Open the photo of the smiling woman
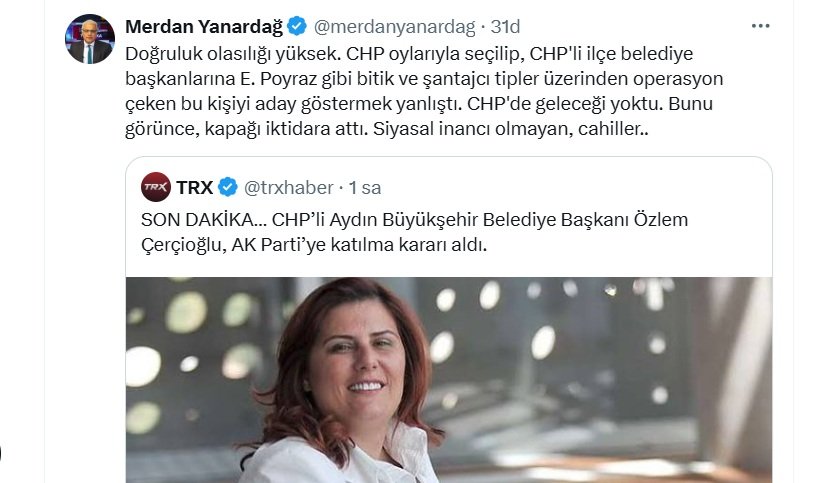Viewport: 813px width, 483px height. pos(448,380)
